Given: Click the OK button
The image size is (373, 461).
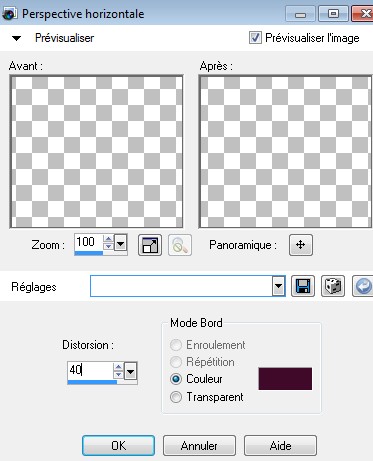Looking at the screenshot, I should (x=118, y=445).
